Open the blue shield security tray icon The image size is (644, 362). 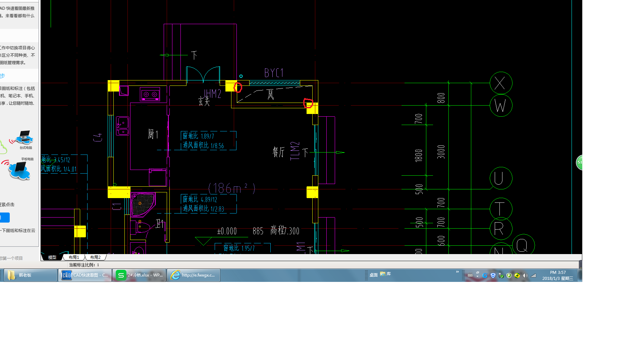click(x=493, y=276)
